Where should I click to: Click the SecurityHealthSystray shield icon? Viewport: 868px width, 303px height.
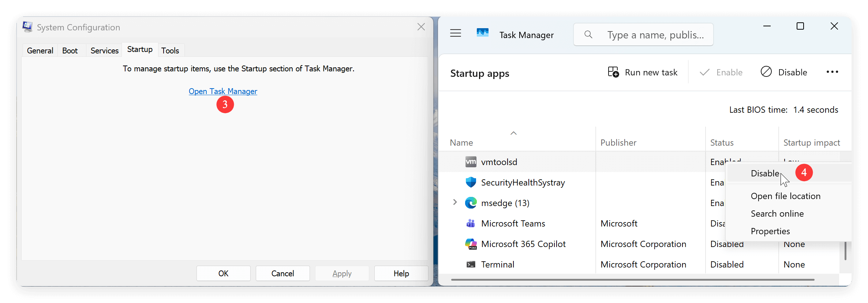pyautogui.click(x=471, y=182)
